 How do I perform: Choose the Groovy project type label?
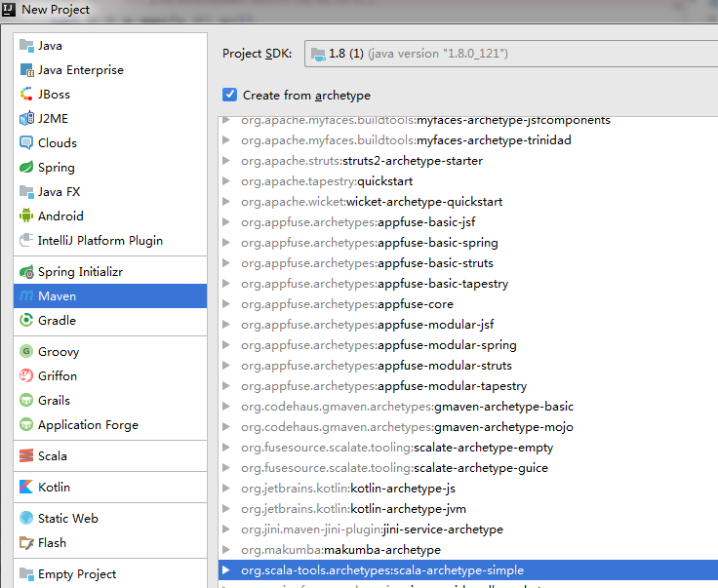pos(59,351)
